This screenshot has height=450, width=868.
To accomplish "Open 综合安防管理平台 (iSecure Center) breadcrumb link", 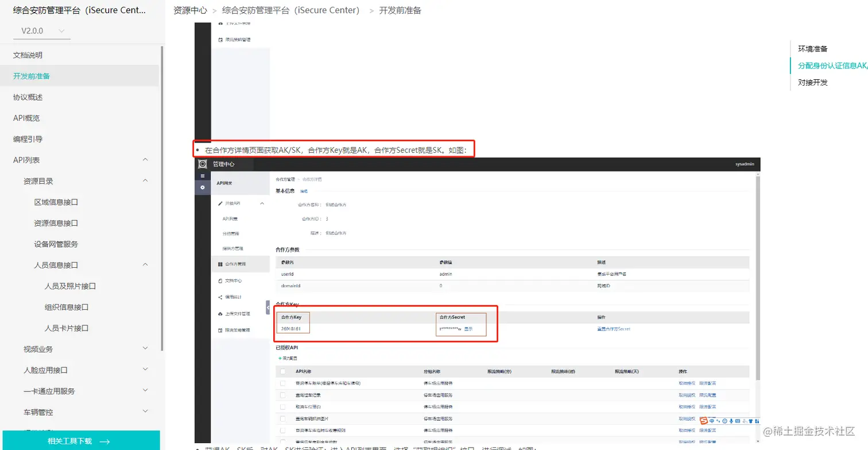I will tap(290, 10).
